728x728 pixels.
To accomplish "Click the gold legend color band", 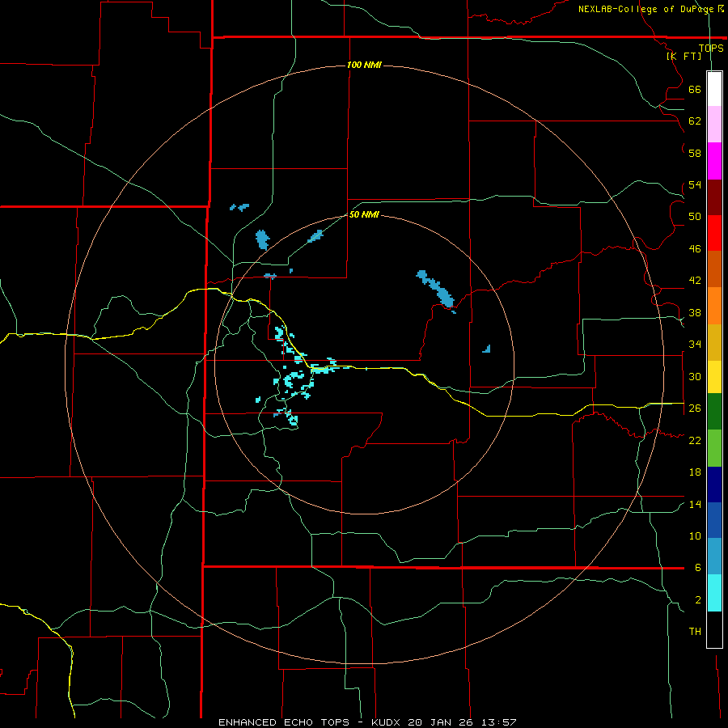I will [714, 342].
